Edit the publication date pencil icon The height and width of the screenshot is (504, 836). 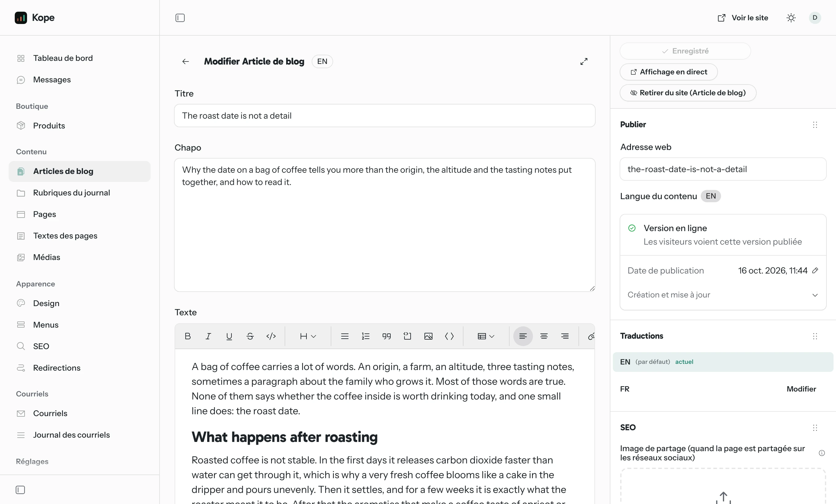click(x=816, y=270)
